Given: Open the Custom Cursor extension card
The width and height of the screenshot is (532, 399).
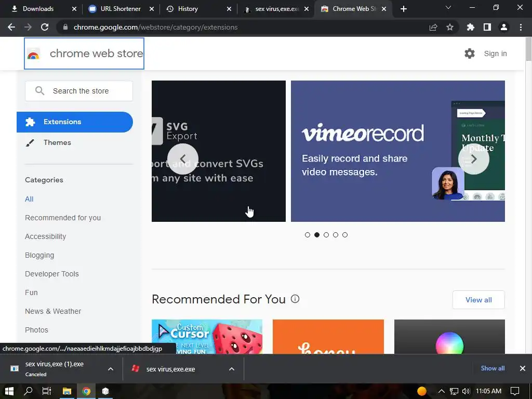Looking at the screenshot, I should coord(207,337).
